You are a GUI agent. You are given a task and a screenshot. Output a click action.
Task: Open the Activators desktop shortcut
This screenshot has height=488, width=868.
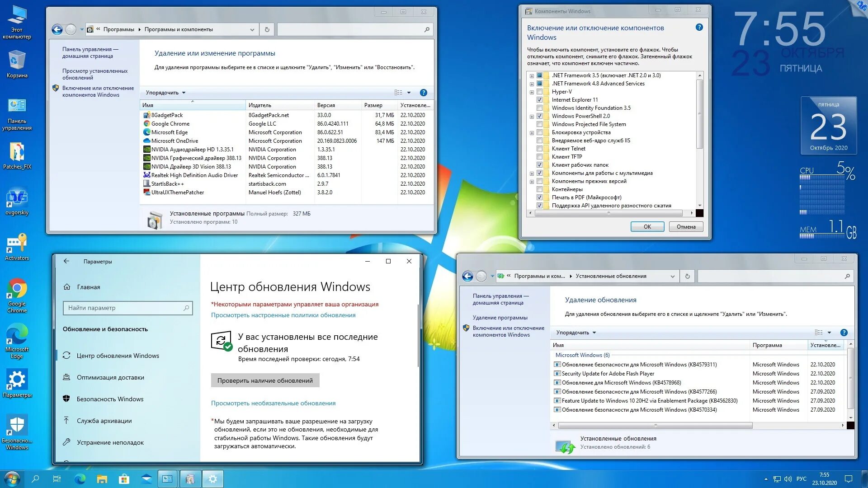coord(17,247)
